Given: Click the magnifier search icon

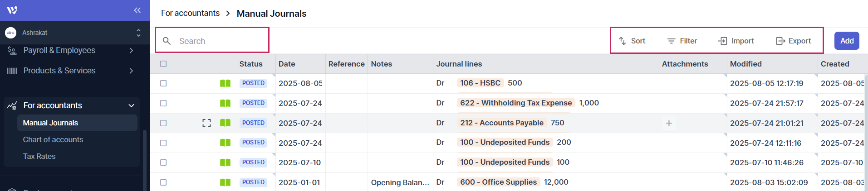Looking at the screenshot, I should point(167,41).
